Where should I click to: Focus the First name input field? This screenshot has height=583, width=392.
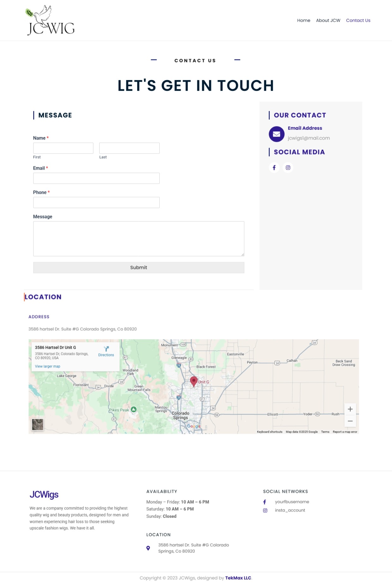click(63, 148)
